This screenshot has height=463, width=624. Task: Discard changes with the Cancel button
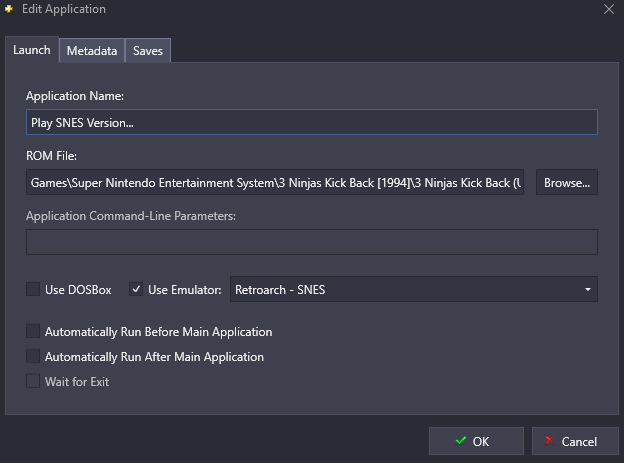(x=569, y=441)
